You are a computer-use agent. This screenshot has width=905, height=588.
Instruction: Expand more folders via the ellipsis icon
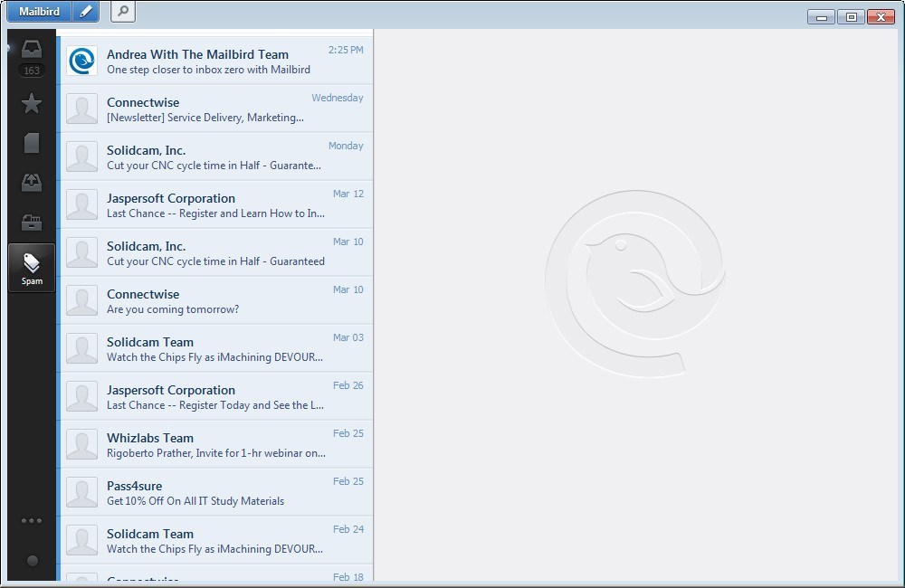[31, 520]
